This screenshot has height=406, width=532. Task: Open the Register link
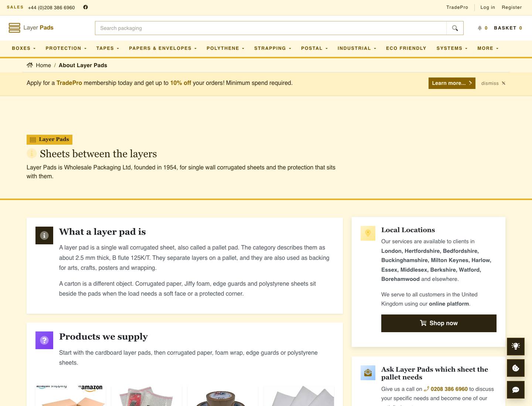point(512,7)
